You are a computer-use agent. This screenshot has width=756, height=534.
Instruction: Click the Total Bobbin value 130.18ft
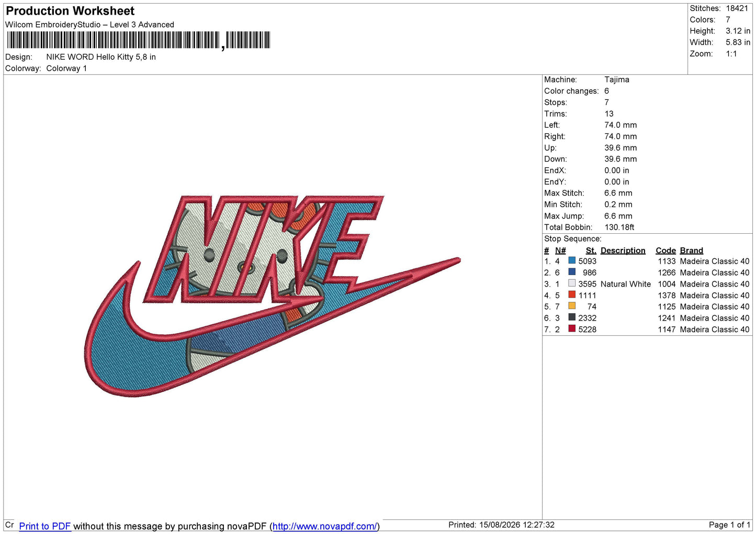(x=619, y=228)
